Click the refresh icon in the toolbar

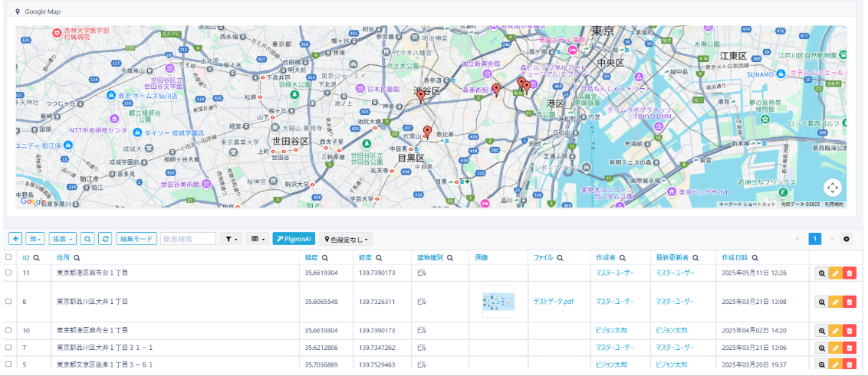(x=106, y=239)
